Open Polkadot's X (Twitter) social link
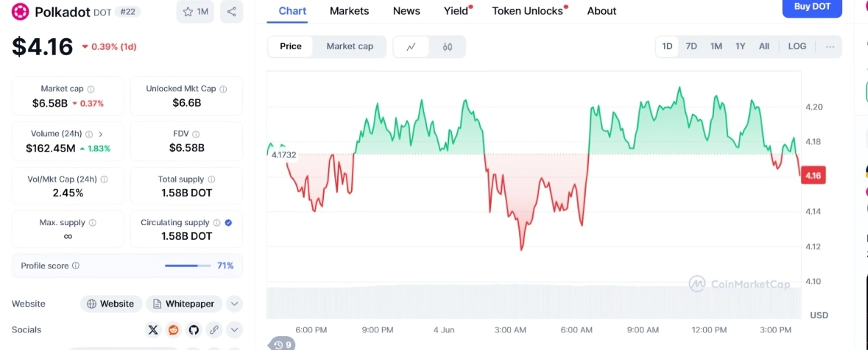The height and width of the screenshot is (350, 868). click(x=153, y=329)
